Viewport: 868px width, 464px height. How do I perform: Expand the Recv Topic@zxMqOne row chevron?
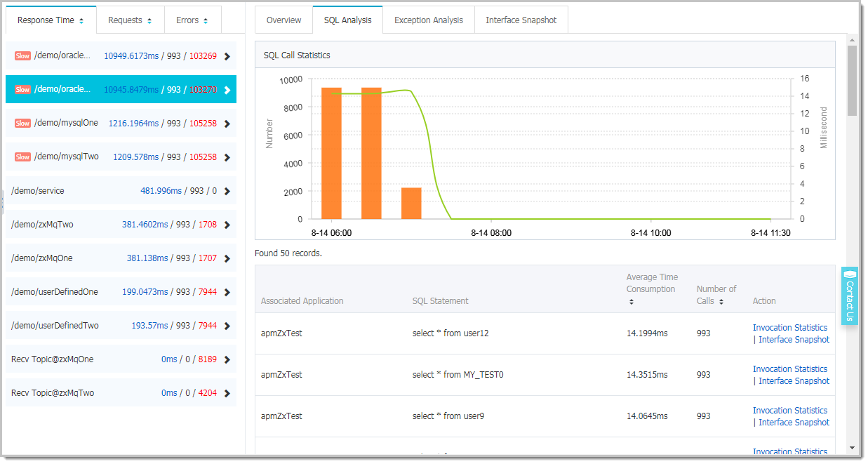pyautogui.click(x=227, y=359)
